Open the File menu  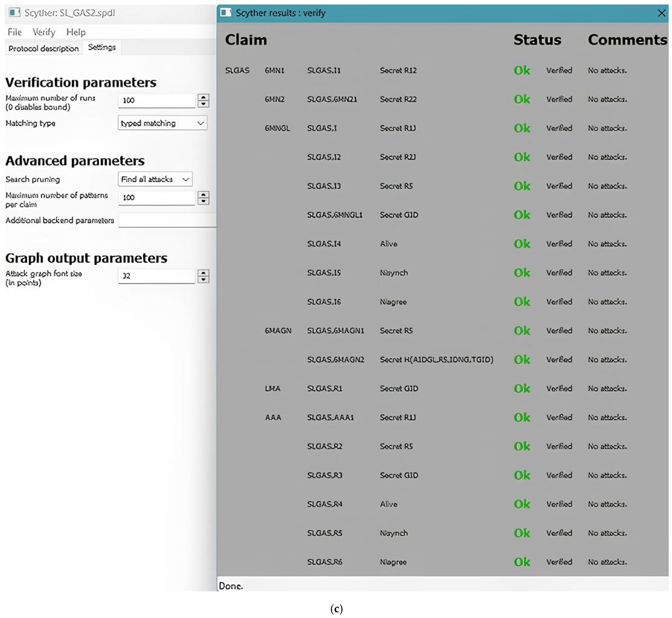(x=15, y=32)
